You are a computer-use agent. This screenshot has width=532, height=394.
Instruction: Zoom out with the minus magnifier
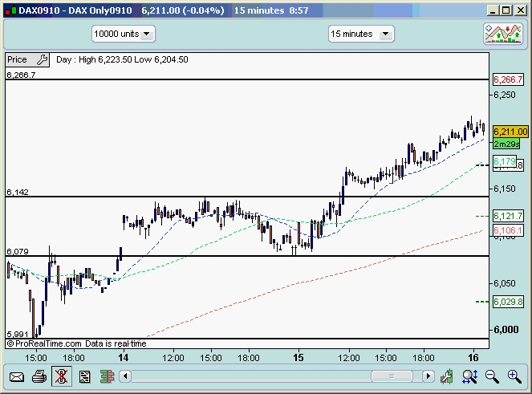[x=492, y=376]
